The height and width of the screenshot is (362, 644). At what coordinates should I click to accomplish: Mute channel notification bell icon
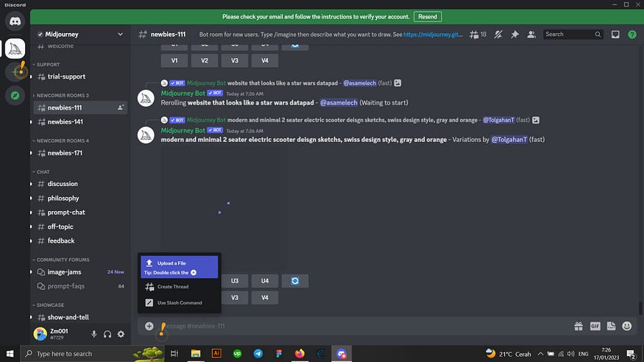[x=498, y=35]
